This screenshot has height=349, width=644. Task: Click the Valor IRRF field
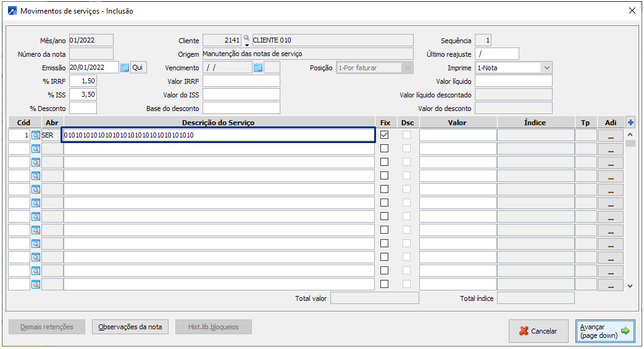click(241, 81)
